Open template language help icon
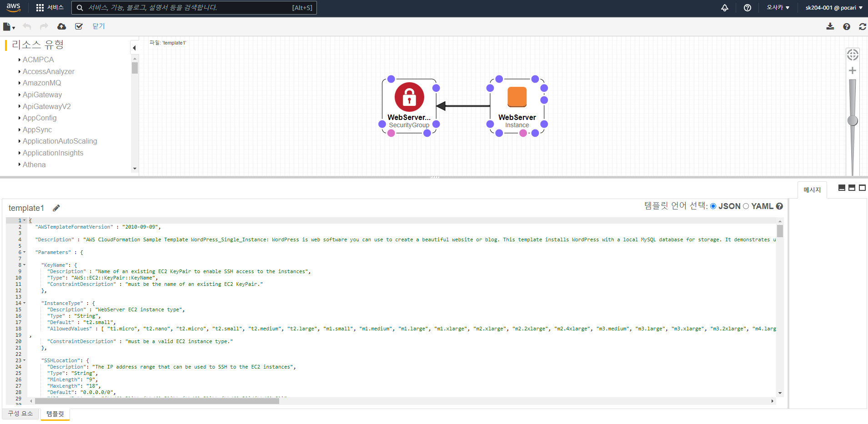Image resolution: width=868 pixels, height=424 pixels. point(779,206)
